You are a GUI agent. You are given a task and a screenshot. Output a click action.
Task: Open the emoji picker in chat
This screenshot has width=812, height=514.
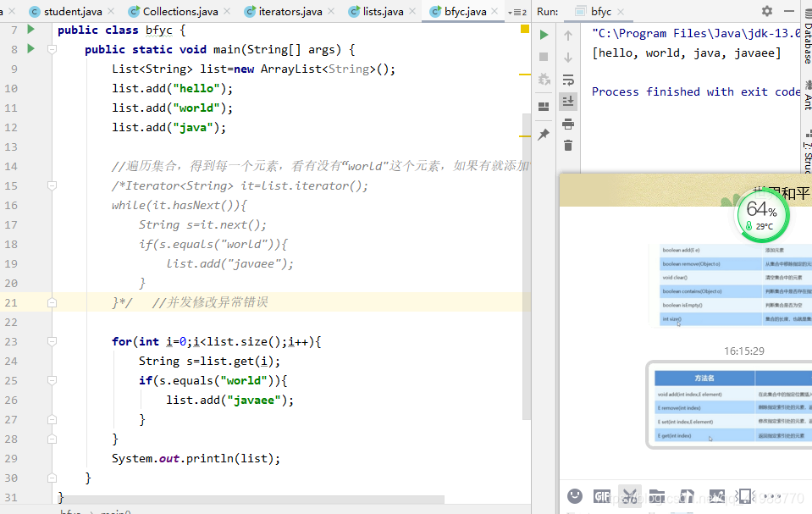pos(575,496)
